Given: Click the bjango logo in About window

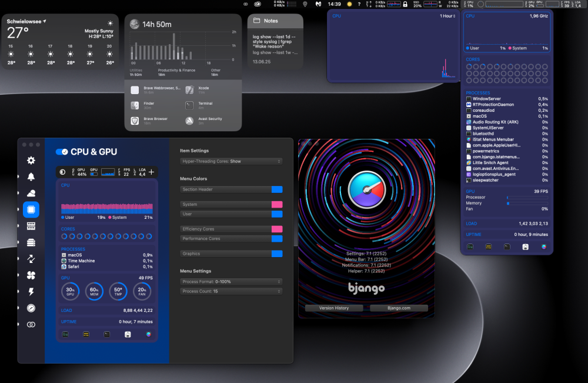Looking at the screenshot, I should (366, 288).
